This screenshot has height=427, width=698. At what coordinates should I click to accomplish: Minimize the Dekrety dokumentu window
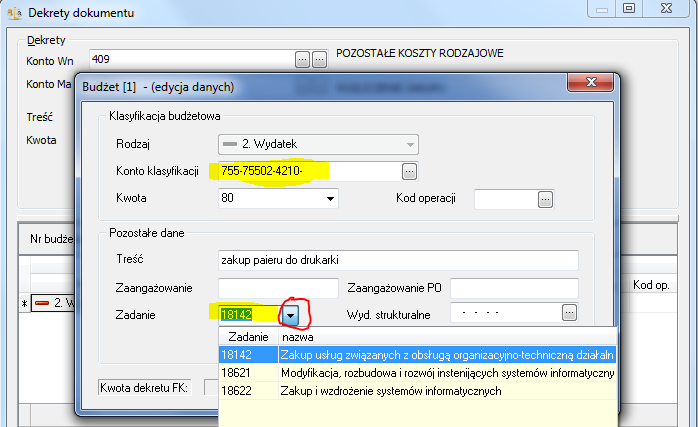[x=602, y=8]
